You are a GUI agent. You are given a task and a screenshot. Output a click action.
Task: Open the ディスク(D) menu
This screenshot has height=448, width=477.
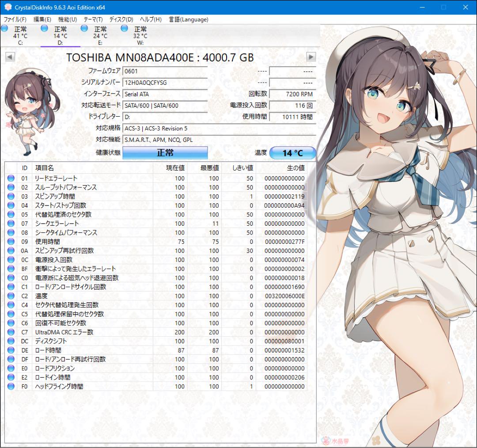[121, 19]
